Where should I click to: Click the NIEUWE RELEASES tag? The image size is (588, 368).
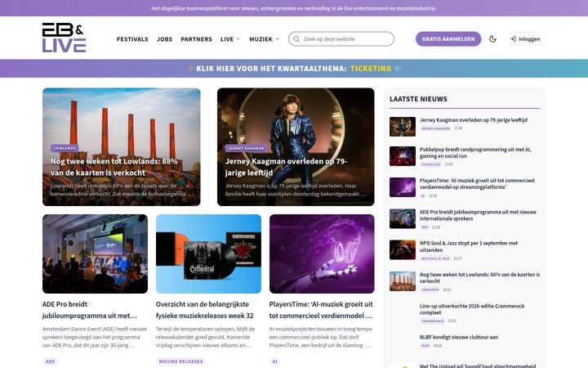tap(180, 361)
